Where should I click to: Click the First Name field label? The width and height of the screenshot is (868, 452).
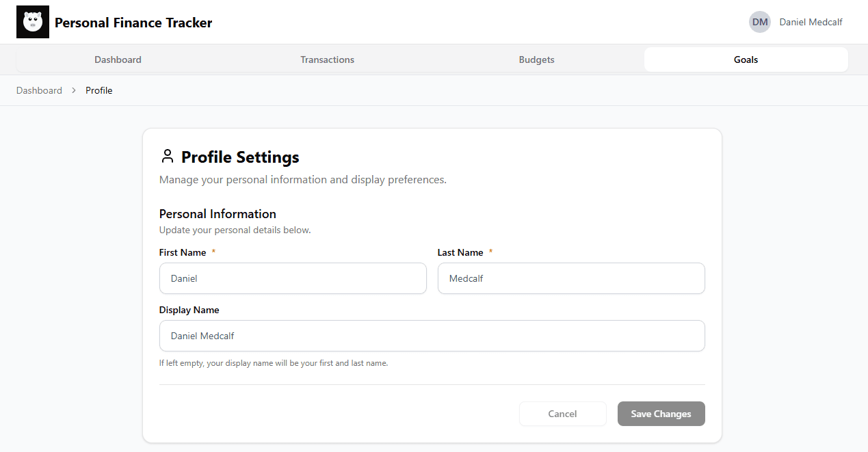click(x=183, y=252)
